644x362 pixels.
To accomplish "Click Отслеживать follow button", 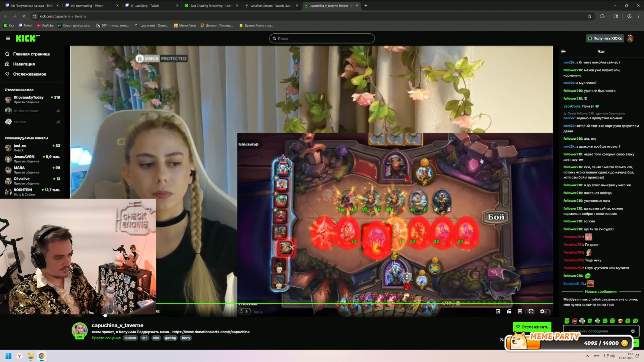I will point(532,327).
